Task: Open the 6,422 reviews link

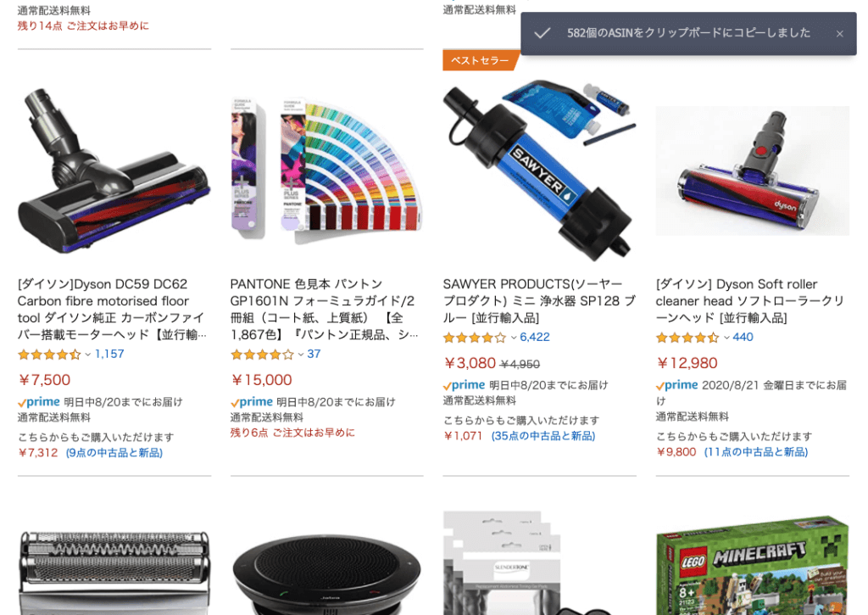Action: click(535, 337)
